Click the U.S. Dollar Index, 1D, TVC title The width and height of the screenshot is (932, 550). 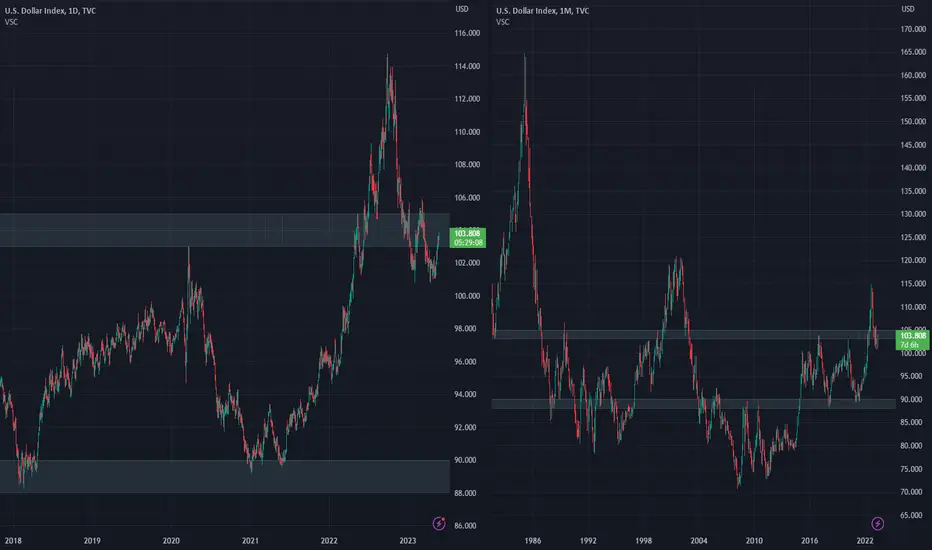click(50, 11)
